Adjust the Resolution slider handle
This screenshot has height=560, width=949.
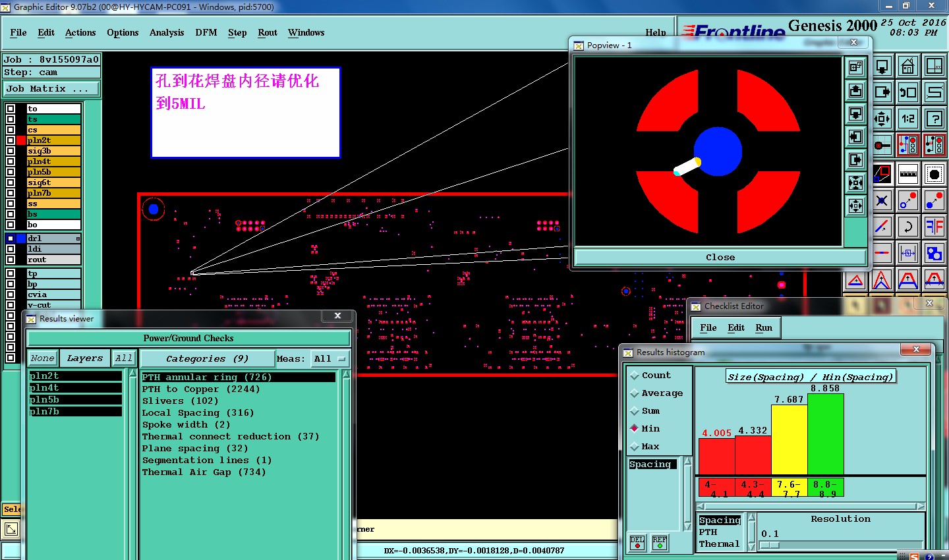coord(770,546)
